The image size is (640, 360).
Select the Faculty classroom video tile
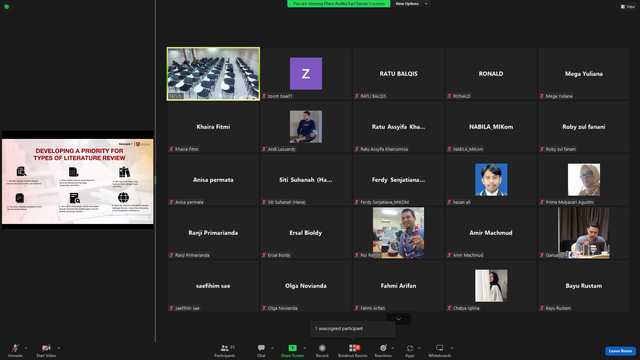(x=213, y=74)
